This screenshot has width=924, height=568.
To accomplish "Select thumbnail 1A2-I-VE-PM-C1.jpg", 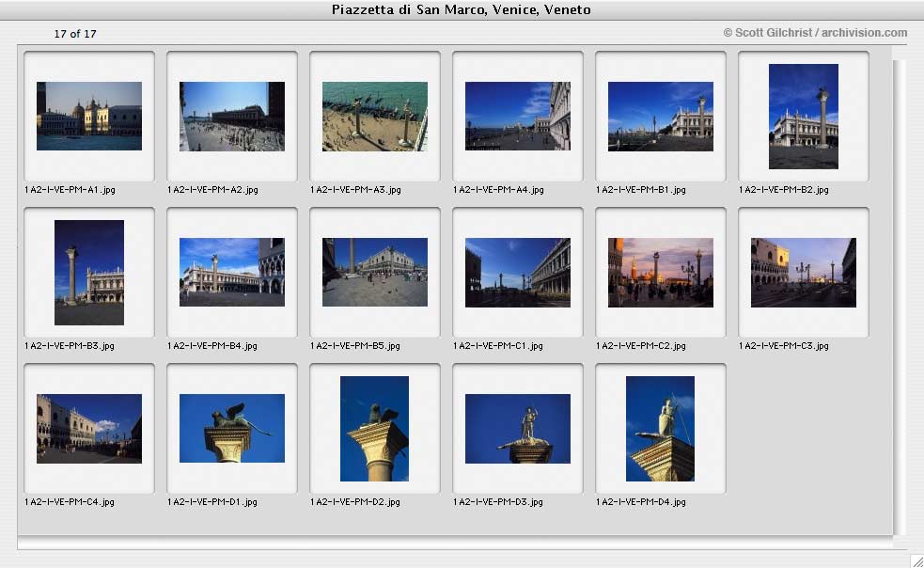I will [x=518, y=273].
